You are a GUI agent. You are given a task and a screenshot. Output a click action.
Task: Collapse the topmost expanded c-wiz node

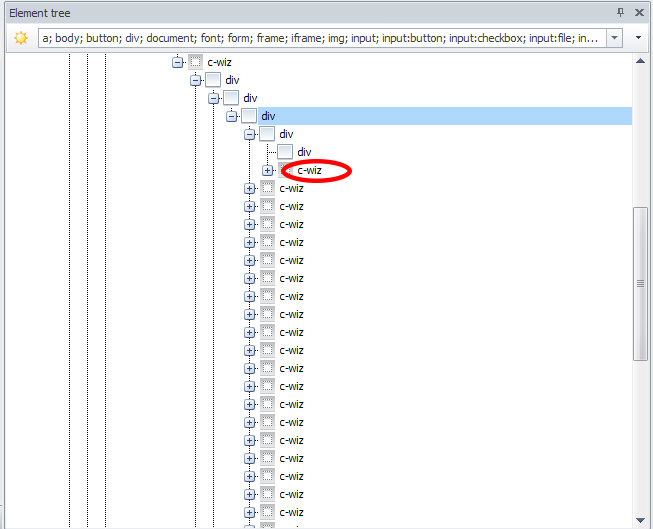(178, 62)
